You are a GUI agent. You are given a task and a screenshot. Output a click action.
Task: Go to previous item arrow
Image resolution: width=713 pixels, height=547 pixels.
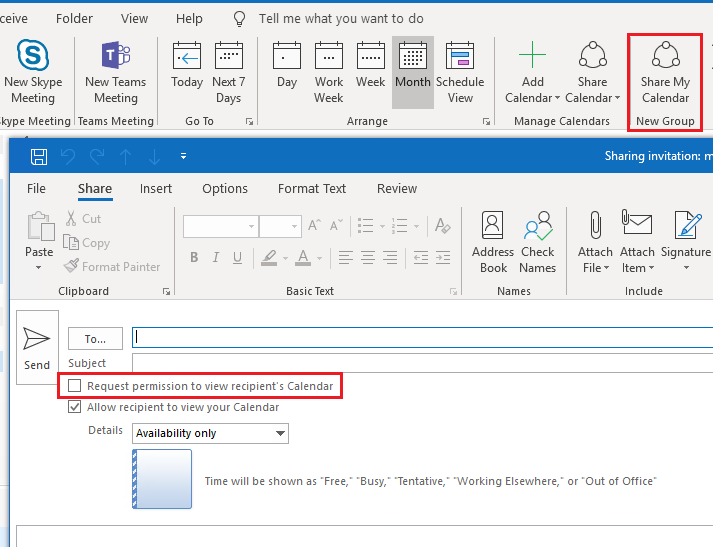coord(126,156)
